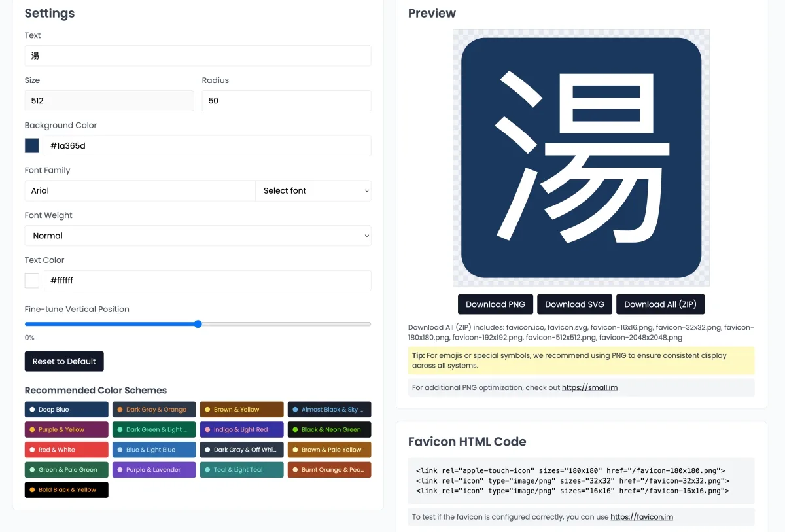This screenshot has width=785, height=532.
Task: Visit the favicon.im test link
Action: pos(641,517)
